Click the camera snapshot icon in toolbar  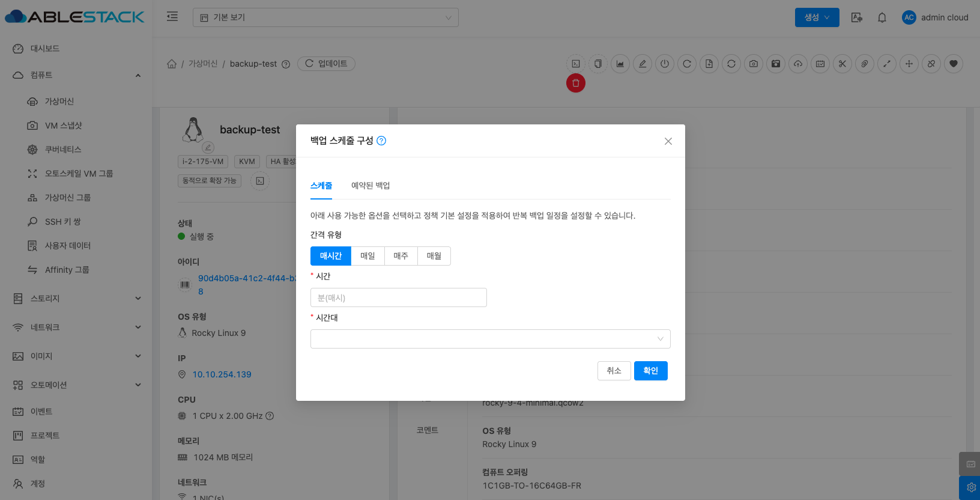click(754, 64)
